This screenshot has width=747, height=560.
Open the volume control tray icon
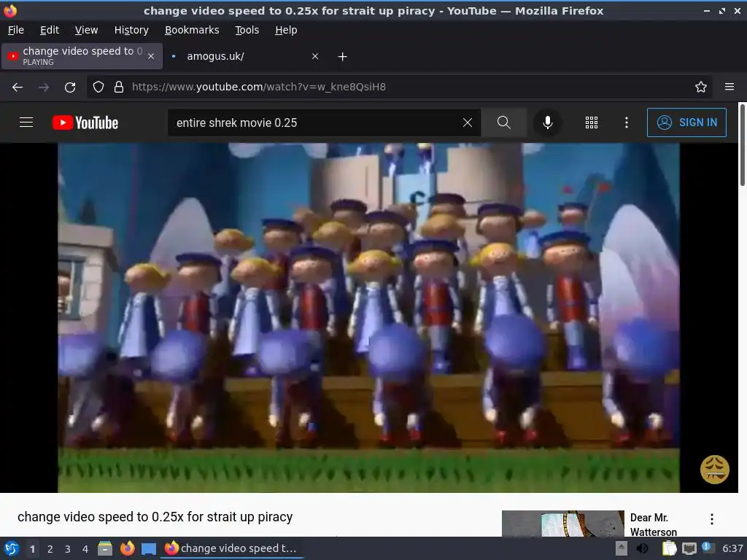(x=643, y=548)
